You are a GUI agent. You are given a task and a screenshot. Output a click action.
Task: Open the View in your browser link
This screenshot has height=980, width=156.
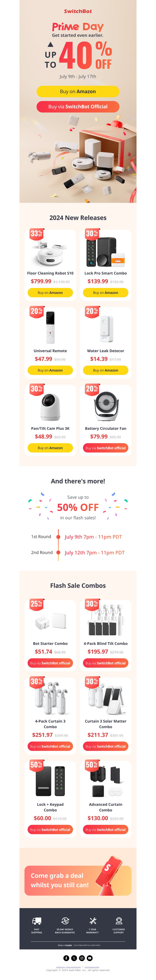[68, 967]
